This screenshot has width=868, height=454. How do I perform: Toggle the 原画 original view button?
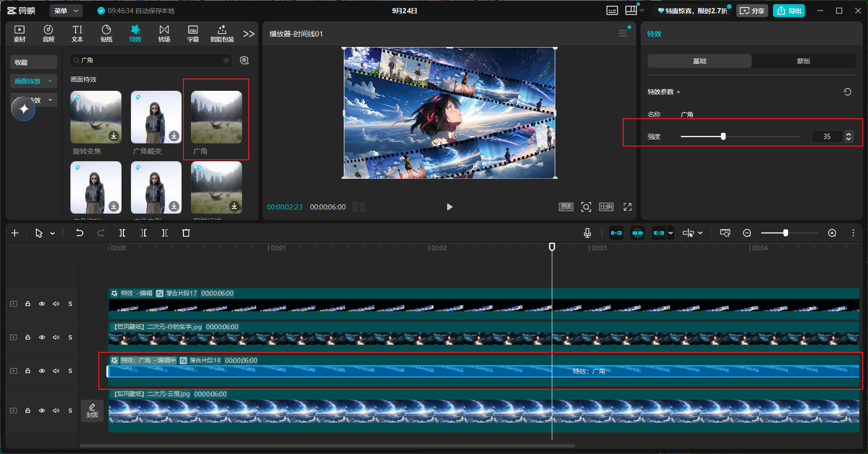click(x=566, y=207)
